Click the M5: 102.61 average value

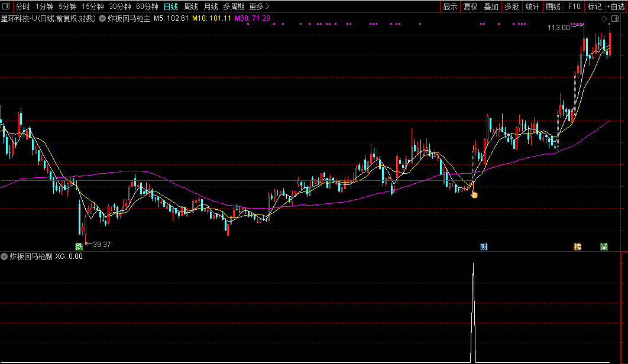tap(171, 18)
